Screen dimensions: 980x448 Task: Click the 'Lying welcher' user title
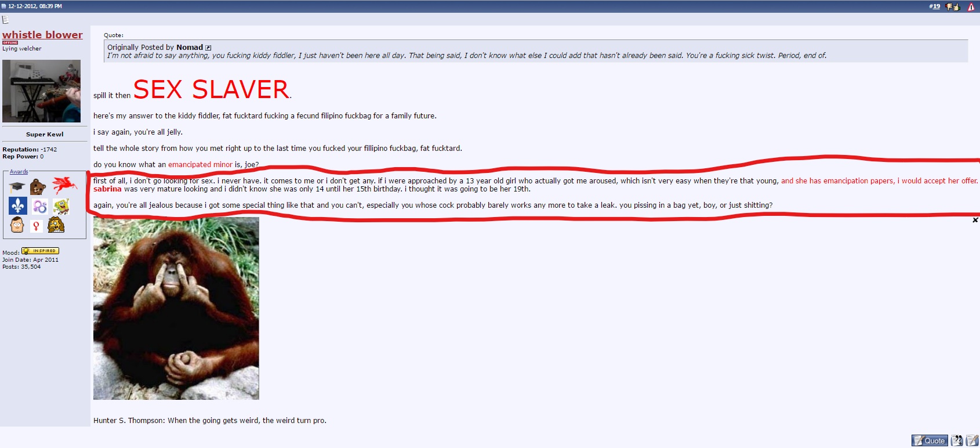tap(22, 49)
